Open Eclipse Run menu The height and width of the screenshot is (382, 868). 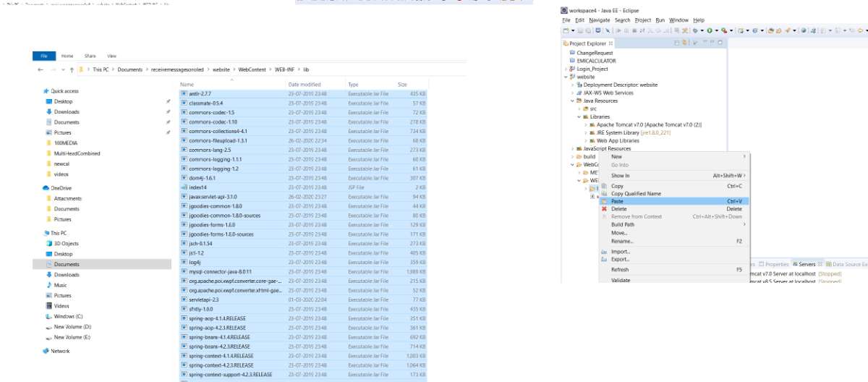point(660,20)
